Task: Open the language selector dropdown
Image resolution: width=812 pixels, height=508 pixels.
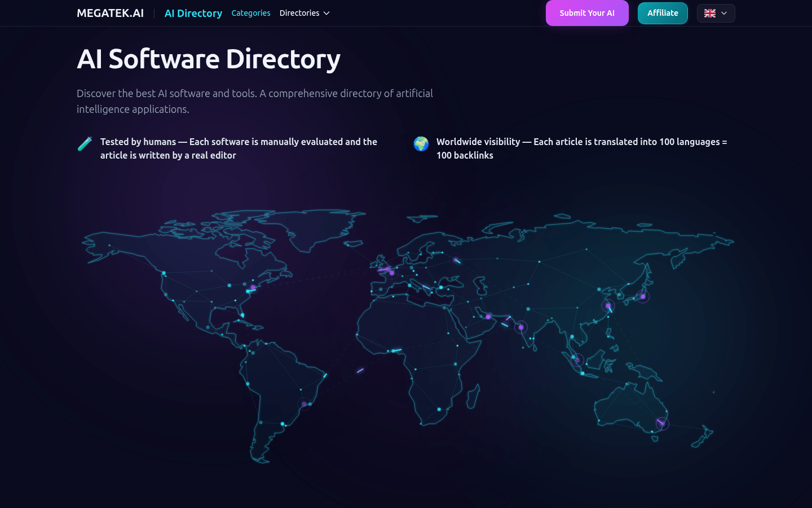Action: [x=716, y=13]
